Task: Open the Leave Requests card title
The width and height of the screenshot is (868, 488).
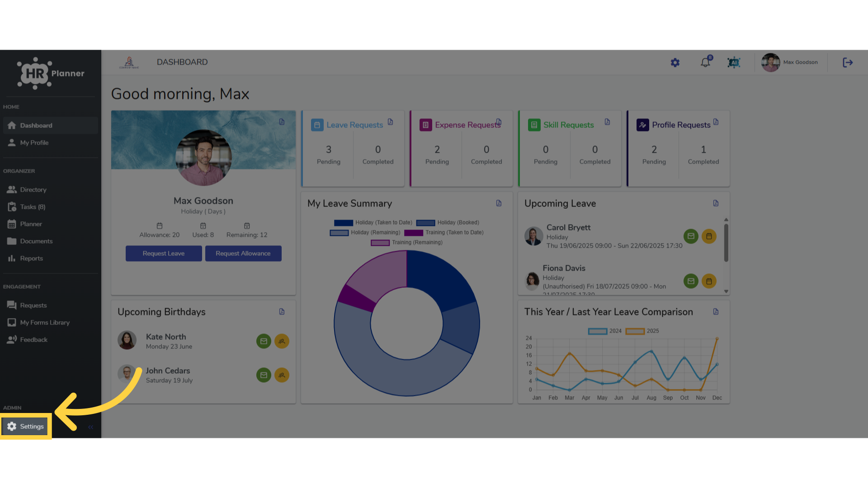Action: [x=355, y=125]
